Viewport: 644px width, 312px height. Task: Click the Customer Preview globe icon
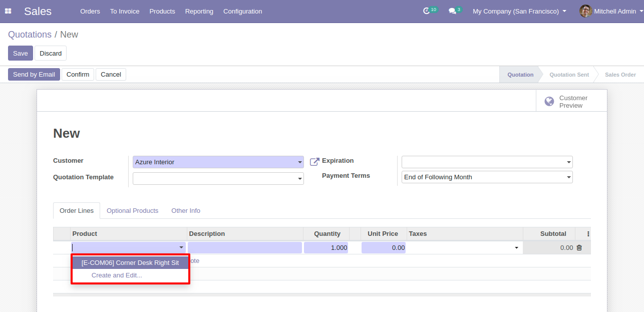549,102
